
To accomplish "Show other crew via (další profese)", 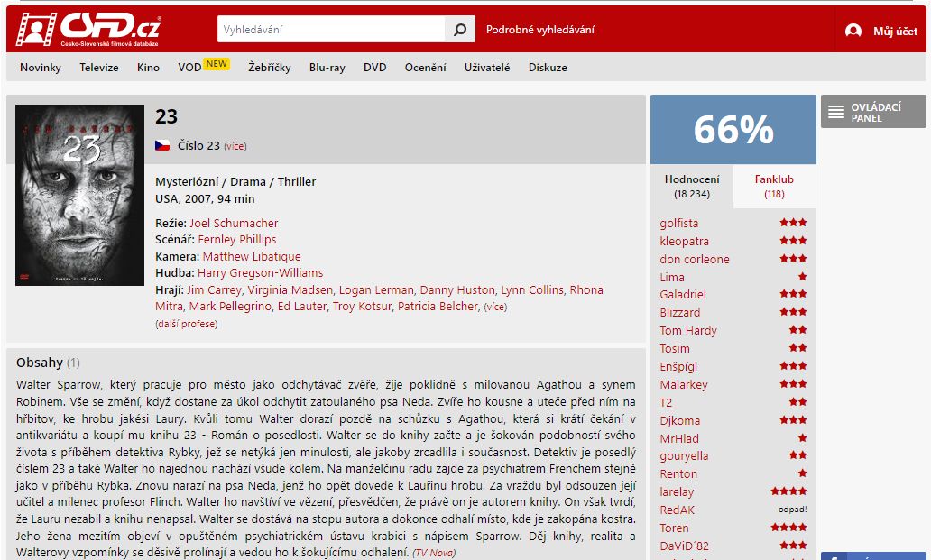I will [x=187, y=324].
